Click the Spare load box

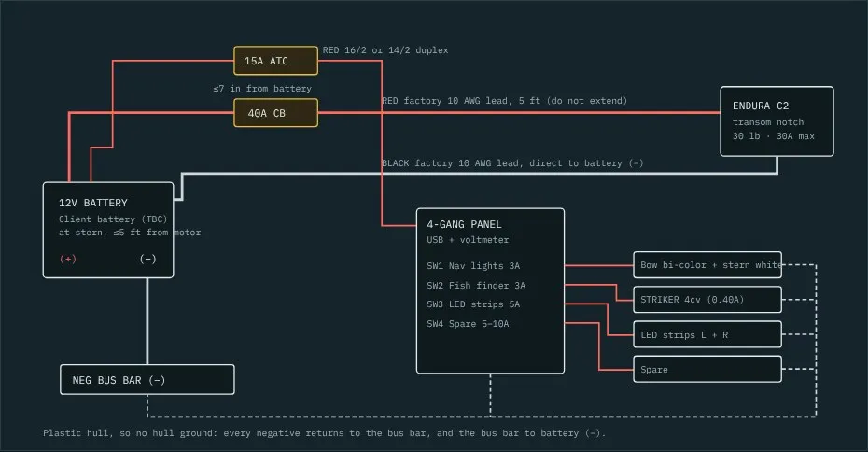pos(707,370)
